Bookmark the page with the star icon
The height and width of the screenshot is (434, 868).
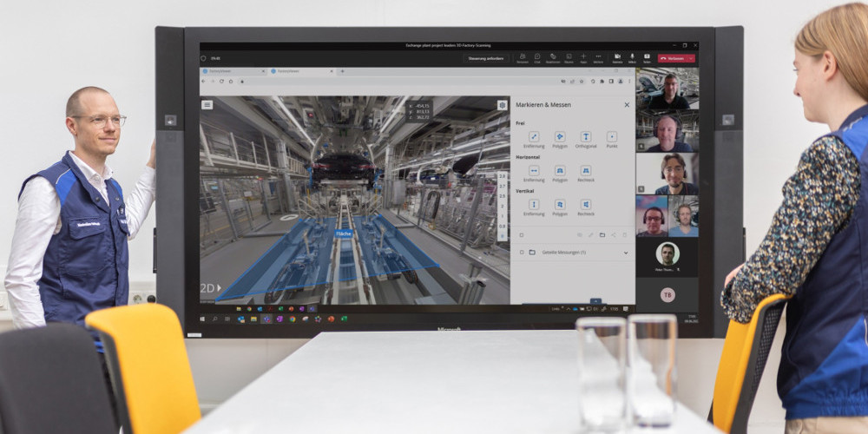pos(582,82)
